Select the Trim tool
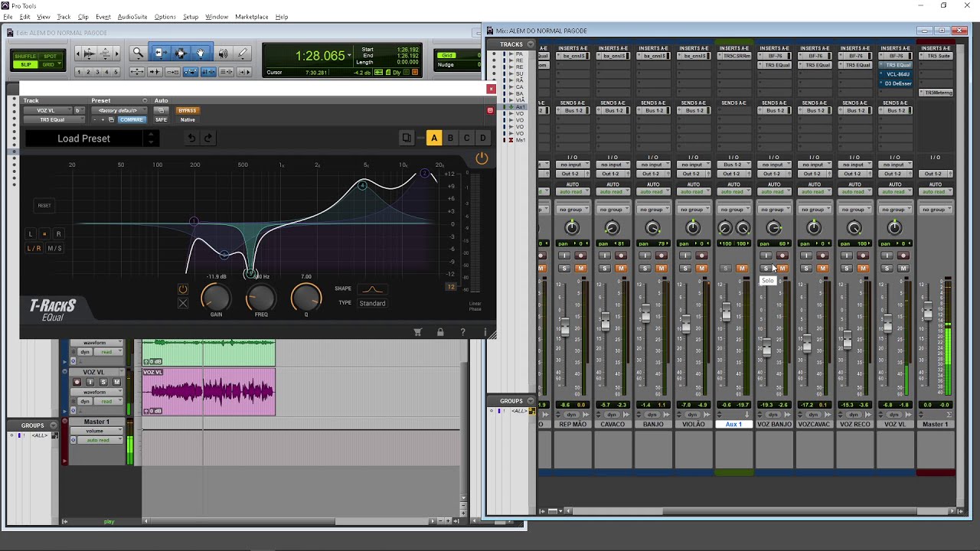 point(160,53)
